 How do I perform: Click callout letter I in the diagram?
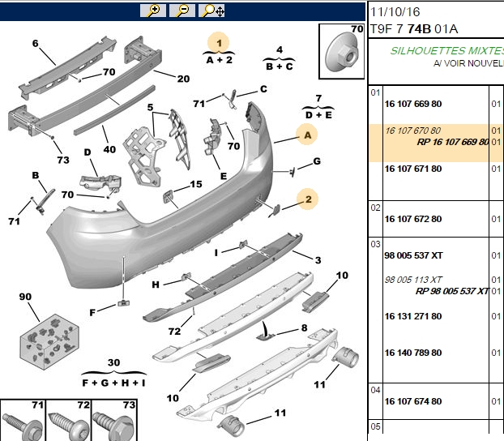pyautogui.click(x=216, y=253)
